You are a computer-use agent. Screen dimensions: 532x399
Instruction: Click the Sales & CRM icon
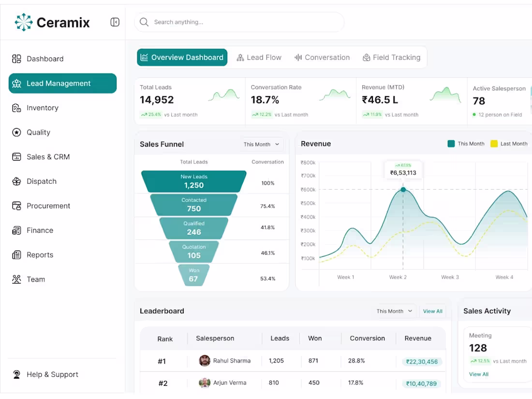point(16,157)
